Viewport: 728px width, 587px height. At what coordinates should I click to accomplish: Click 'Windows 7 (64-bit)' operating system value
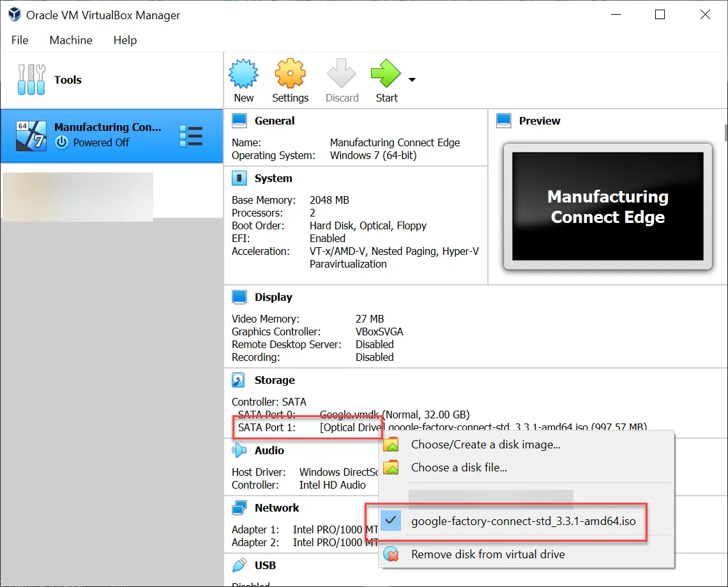point(374,155)
